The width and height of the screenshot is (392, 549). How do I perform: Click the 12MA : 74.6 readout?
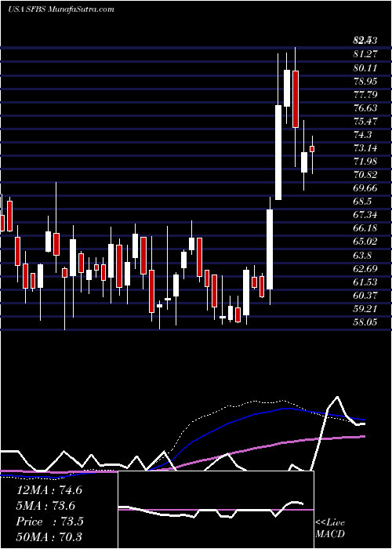pyautogui.click(x=49, y=490)
